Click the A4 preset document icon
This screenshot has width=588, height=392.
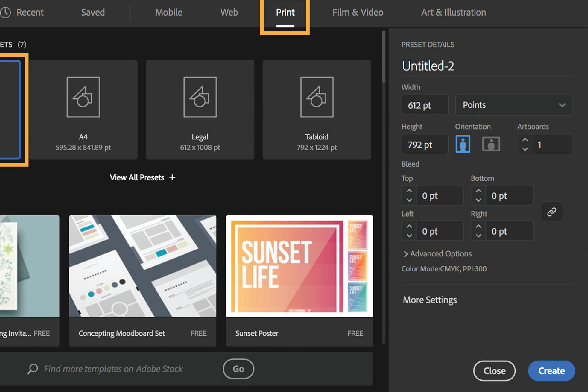[83, 97]
